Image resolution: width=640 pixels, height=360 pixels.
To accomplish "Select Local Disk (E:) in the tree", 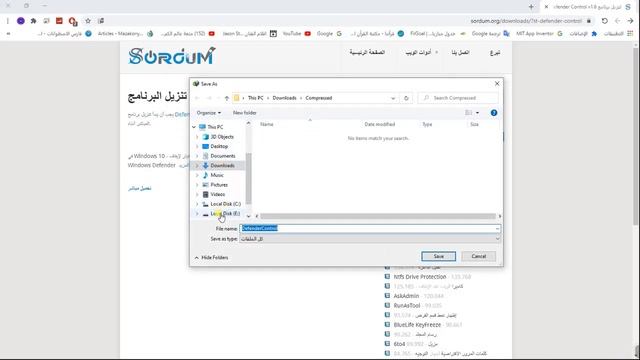I will click(x=225, y=213).
